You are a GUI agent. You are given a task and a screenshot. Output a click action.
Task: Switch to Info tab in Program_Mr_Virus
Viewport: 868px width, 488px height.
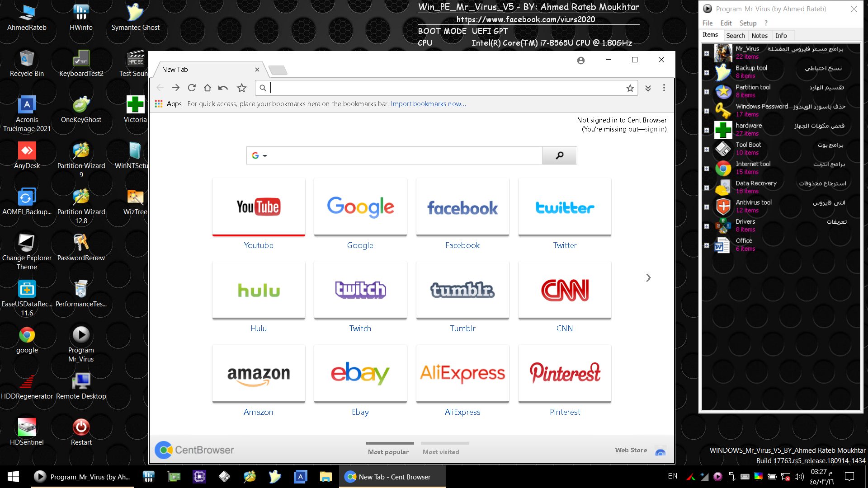(x=781, y=36)
